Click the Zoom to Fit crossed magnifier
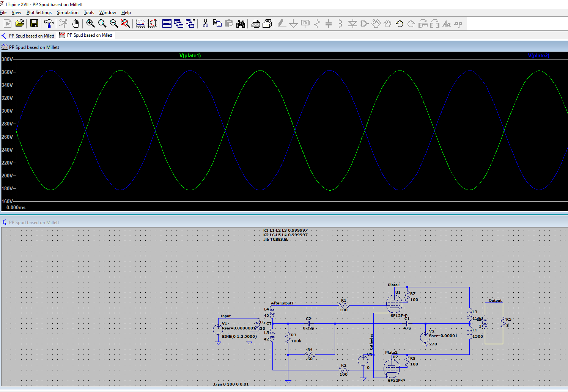The width and height of the screenshot is (568, 392). (x=125, y=24)
